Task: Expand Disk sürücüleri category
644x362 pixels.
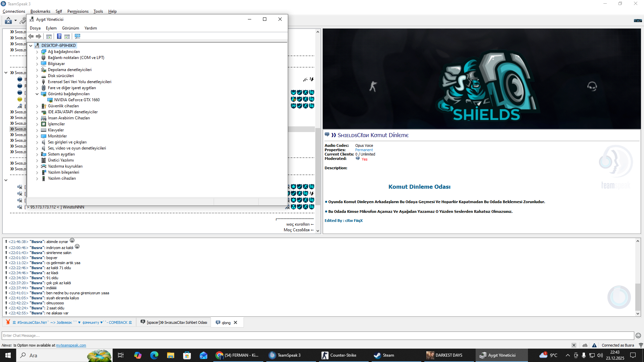Action: (37, 76)
